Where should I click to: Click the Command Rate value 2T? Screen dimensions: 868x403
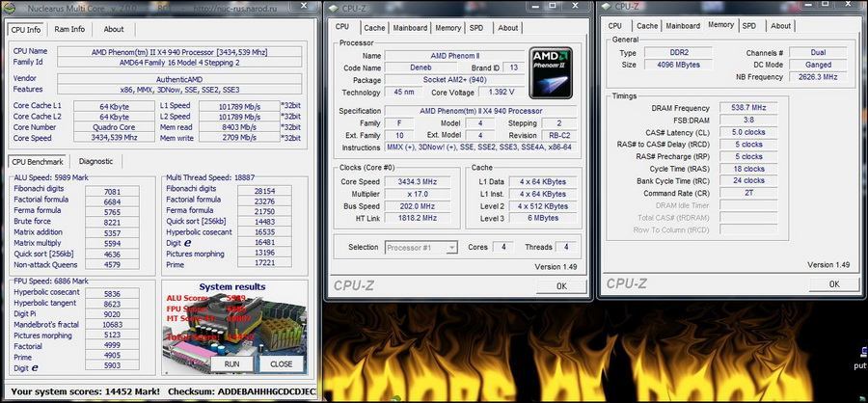coord(748,193)
